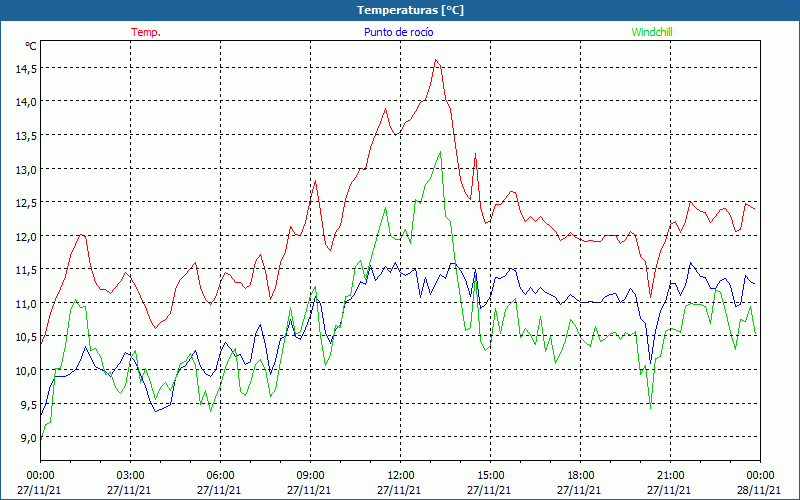The width and height of the screenshot is (800, 500).
Task: Click the 06:00 time axis label
Action: pos(220,476)
